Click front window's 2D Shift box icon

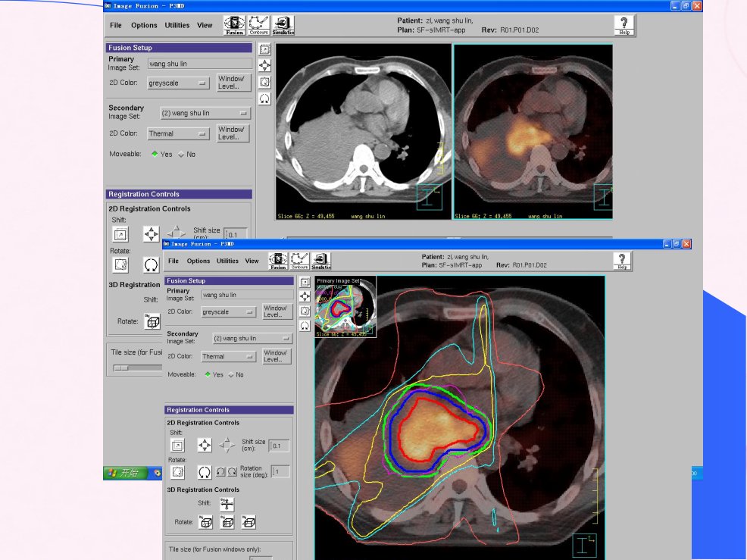pyautogui.click(x=177, y=446)
